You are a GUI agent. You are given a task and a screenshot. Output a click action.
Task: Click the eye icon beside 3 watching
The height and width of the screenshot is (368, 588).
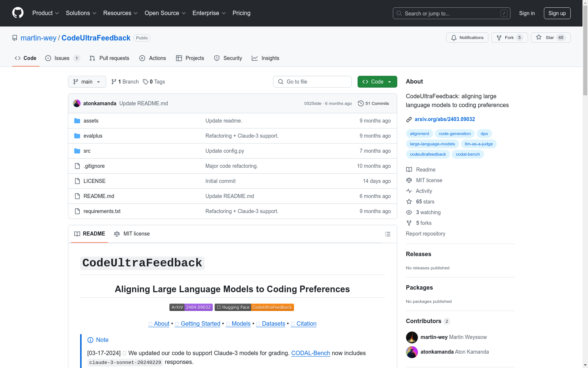[409, 212]
